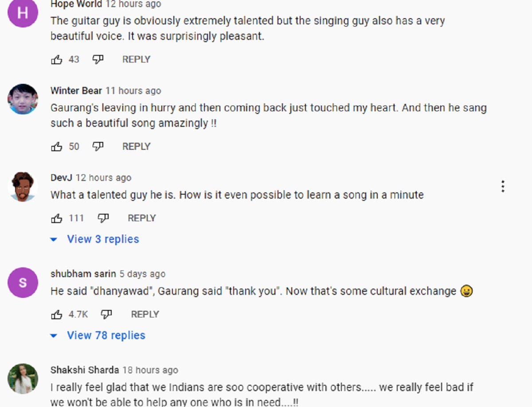
Task: Dislike Hope World's comment
Action: click(98, 59)
